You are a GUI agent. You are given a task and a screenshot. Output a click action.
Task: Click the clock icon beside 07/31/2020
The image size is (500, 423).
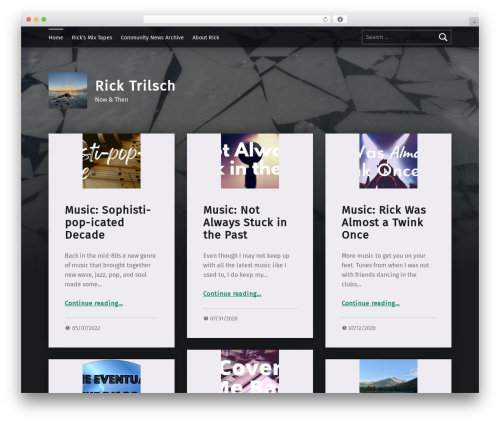[206, 318]
